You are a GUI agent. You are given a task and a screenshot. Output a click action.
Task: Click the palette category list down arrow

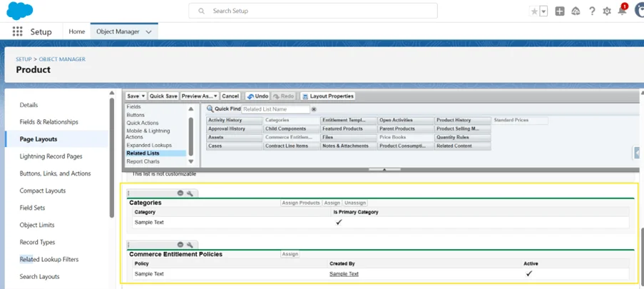[x=190, y=161]
